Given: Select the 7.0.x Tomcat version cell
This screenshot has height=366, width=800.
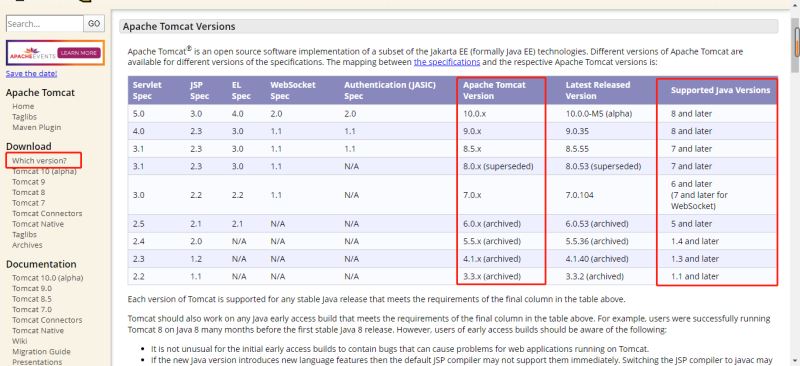Looking at the screenshot, I should tap(472, 195).
